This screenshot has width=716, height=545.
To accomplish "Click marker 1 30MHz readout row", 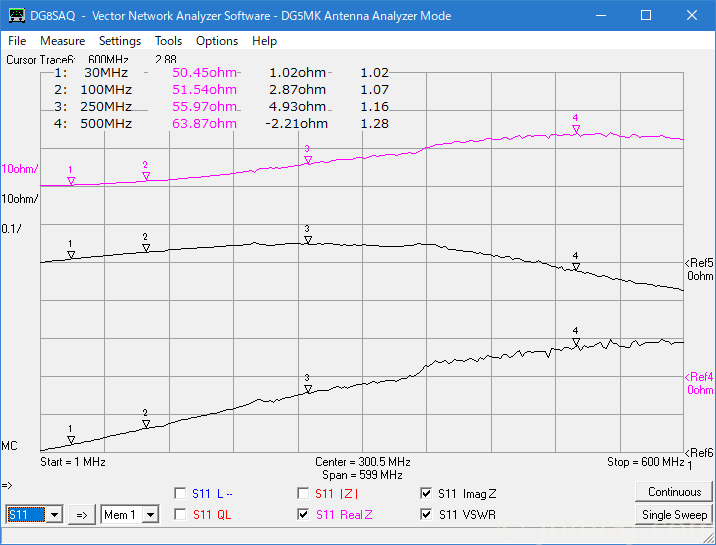I will [221, 73].
